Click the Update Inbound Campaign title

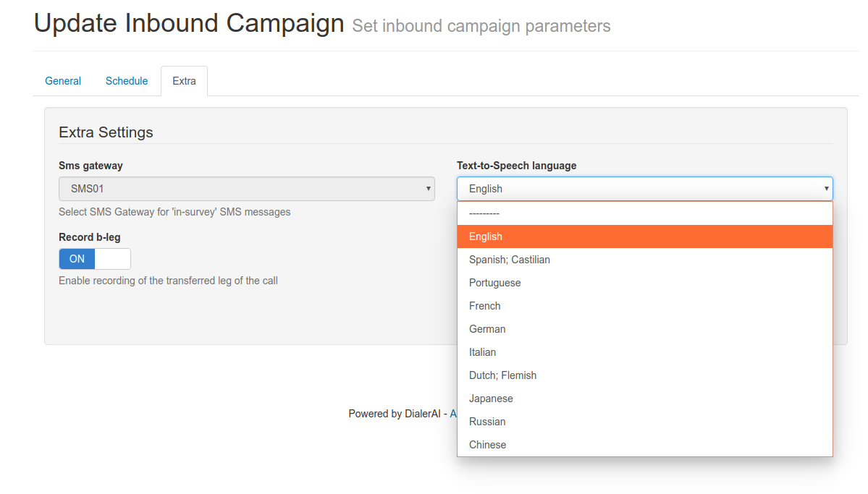click(189, 23)
